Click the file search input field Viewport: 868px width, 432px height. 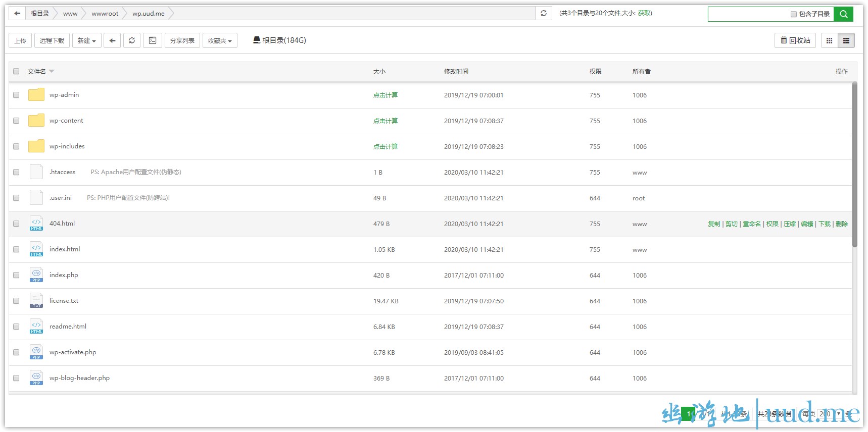[748, 14]
